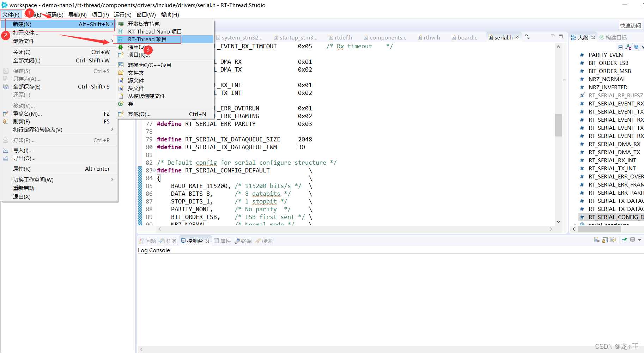
Task: Open the 窗口(W) menu
Action: 146,14
